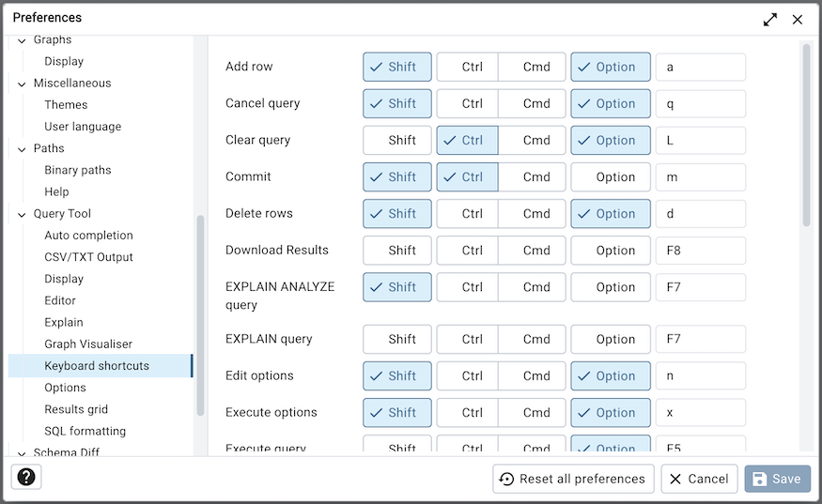Select CSV/TXT Output in the tree
Viewport: 822px width, 504px height.
88,257
